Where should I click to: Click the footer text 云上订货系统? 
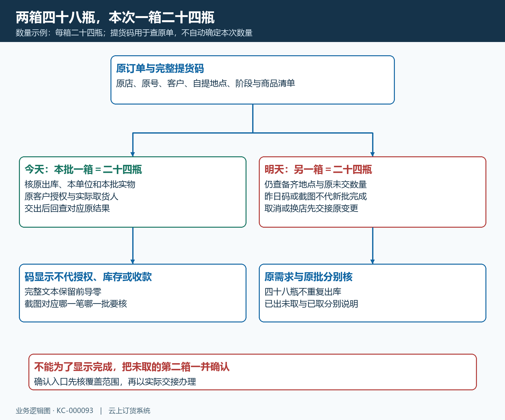tap(129, 411)
